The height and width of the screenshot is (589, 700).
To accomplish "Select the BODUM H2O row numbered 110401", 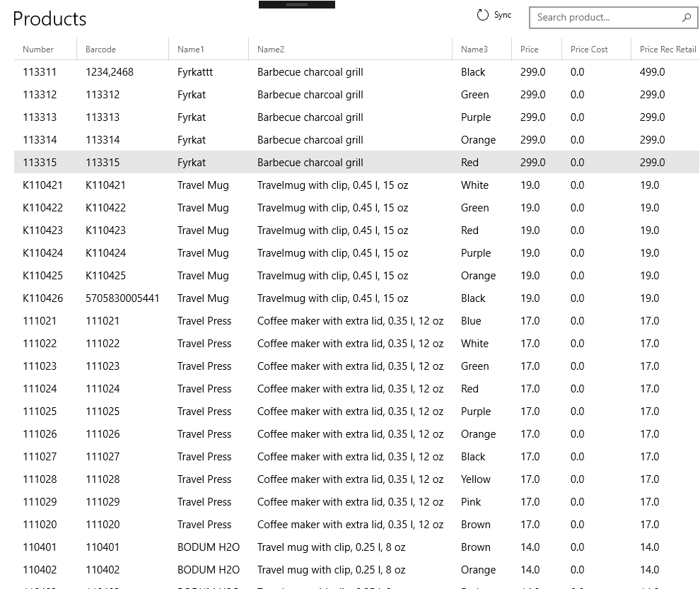I will (x=40, y=547).
